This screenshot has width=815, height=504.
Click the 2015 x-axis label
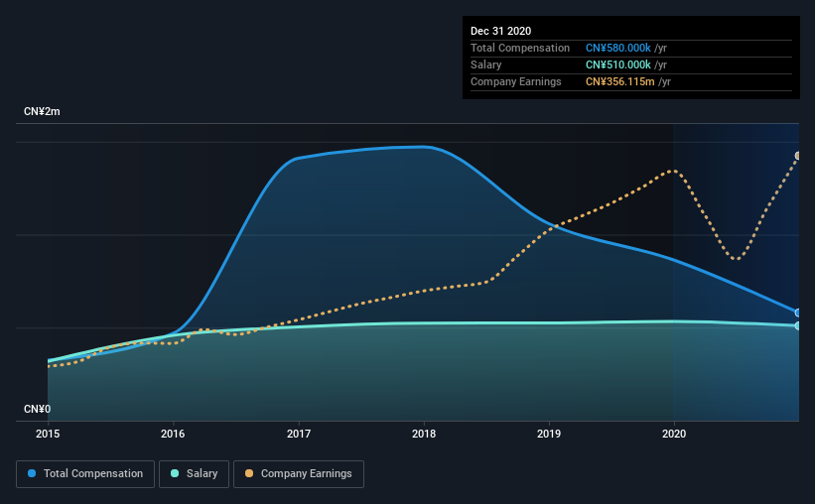coord(48,434)
